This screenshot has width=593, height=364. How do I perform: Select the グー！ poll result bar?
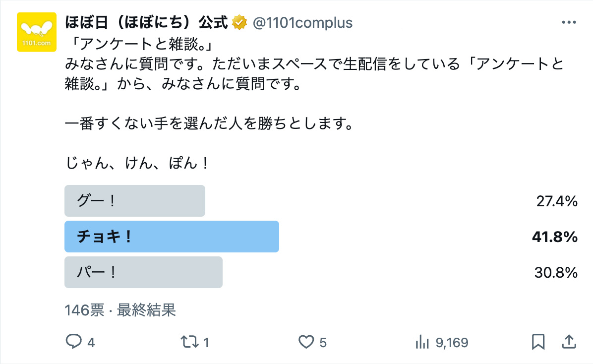135,201
